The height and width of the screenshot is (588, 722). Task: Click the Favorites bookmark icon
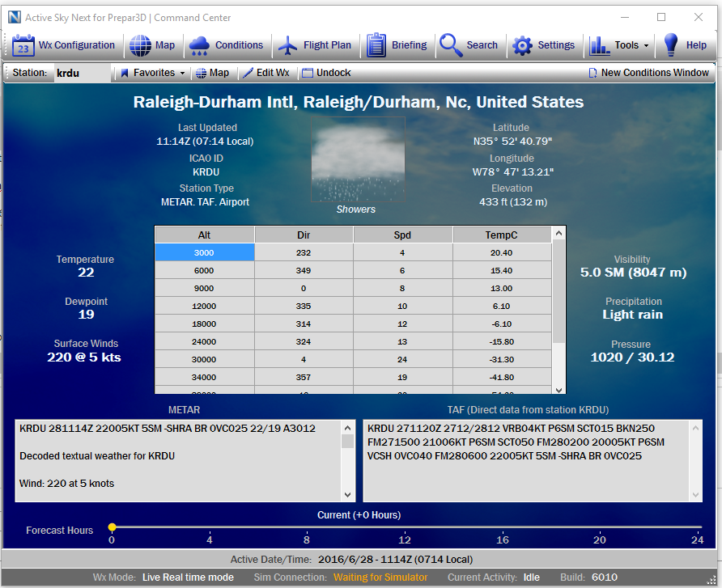pos(125,73)
